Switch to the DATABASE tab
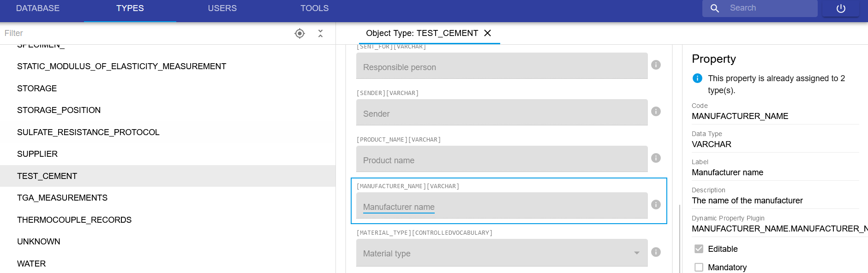The width and height of the screenshot is (868, 273). tap(38, 8)
